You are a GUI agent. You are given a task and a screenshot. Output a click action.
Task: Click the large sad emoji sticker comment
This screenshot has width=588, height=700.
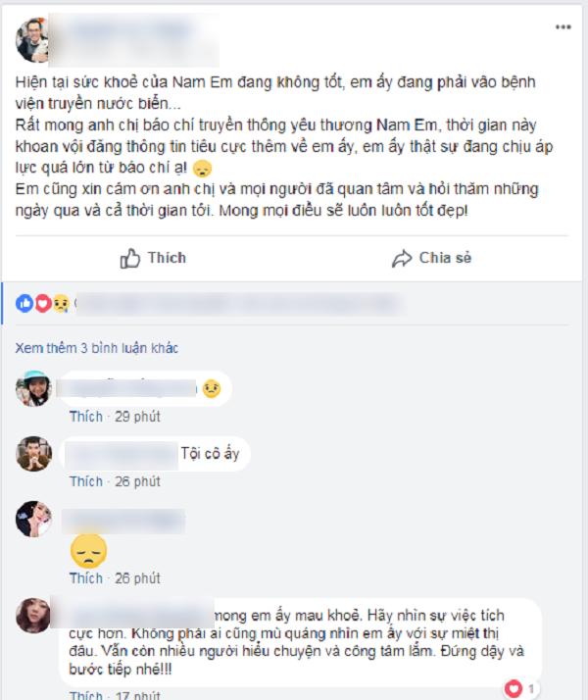[x=89, y=551]
